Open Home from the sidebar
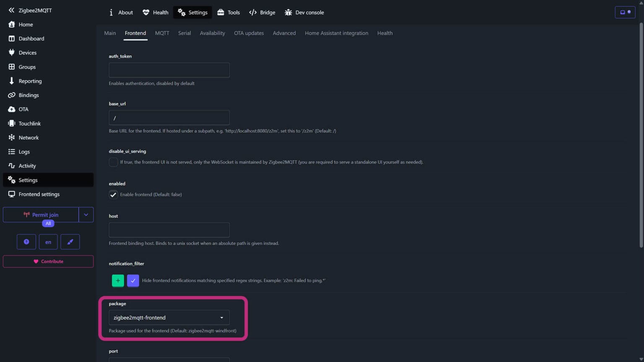 tap(48, 24)
